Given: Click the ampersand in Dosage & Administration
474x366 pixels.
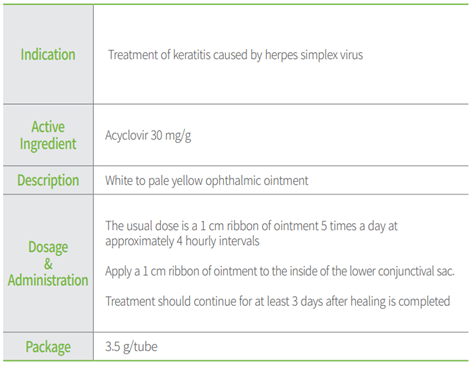Looking at the screenshot, I should pos(48,264).
